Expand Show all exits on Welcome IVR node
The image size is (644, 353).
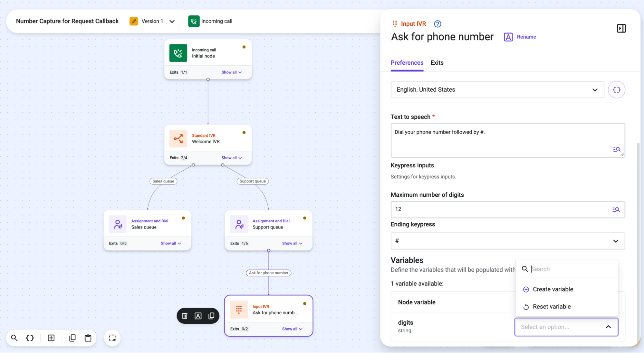(232, 158)
